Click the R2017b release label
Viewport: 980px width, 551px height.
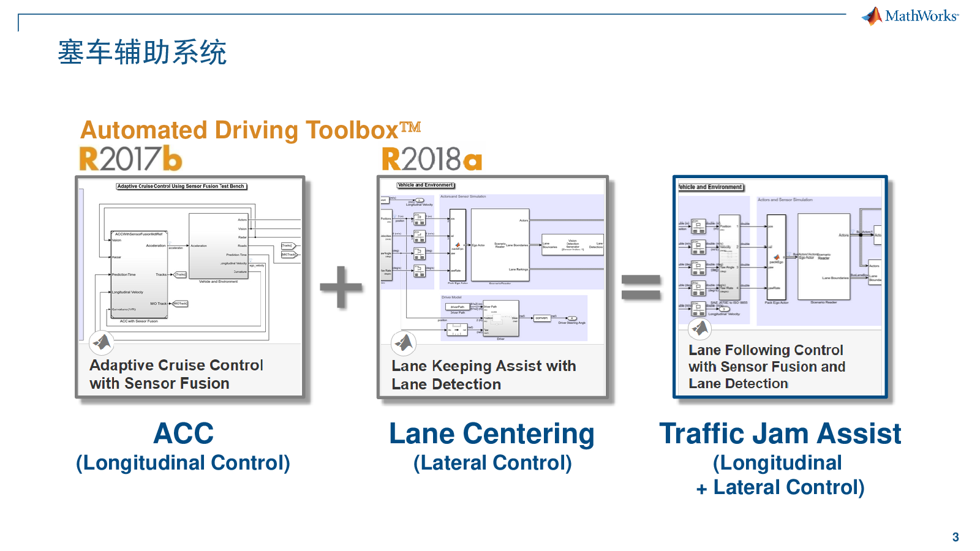pos(130,159)
